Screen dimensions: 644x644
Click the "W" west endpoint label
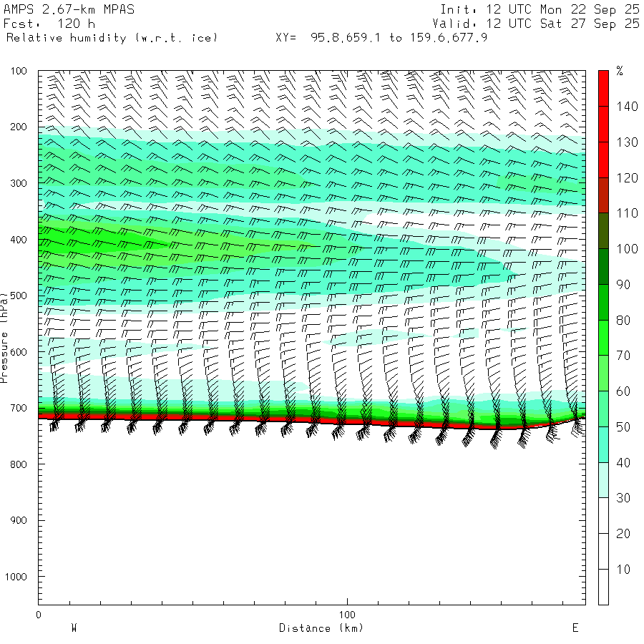coord(74,628)
